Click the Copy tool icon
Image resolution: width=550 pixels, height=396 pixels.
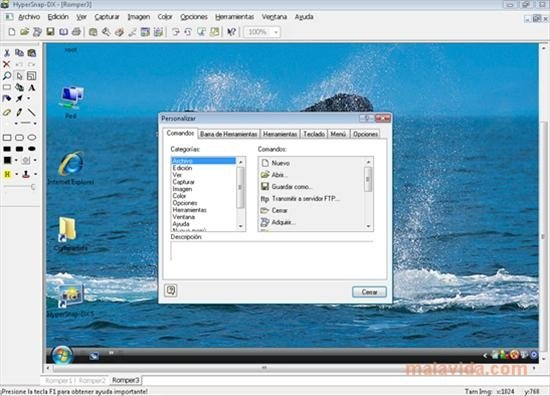[19, 53]
